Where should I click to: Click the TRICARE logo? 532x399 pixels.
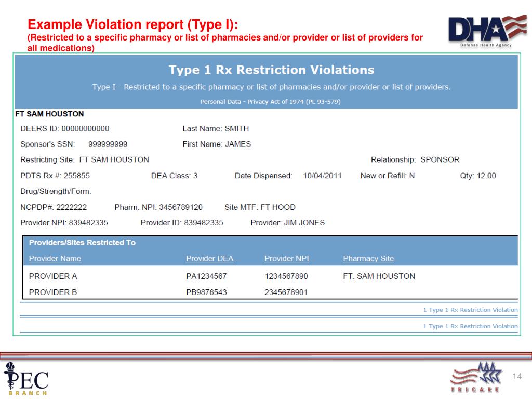tap(476, 377)
